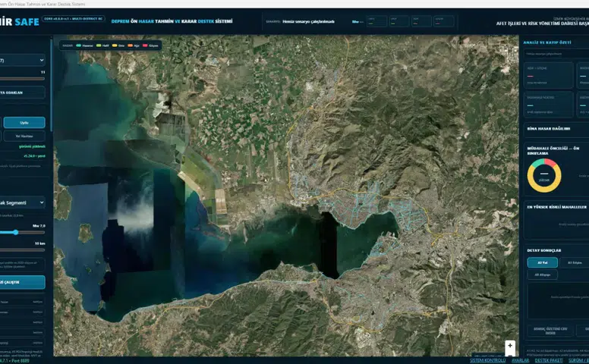Viewport: 589px width, 364px height.
Task: Click the 'Henüz senaryo çalıştırılmadı' status text
Action: tap(308, 21)
